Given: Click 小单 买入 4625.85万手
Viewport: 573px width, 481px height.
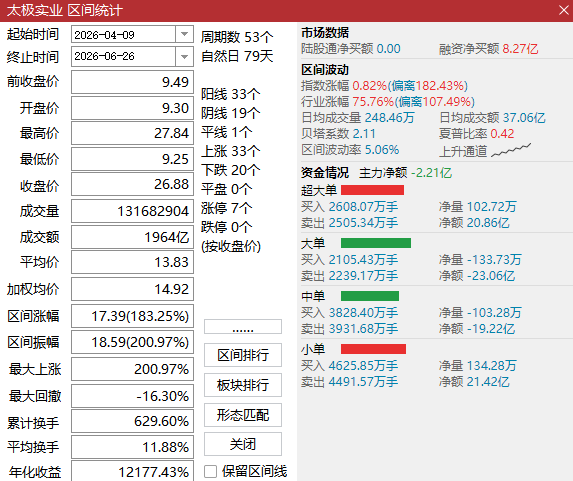Looking at the screenshot, I should click(x=349, y=366).
